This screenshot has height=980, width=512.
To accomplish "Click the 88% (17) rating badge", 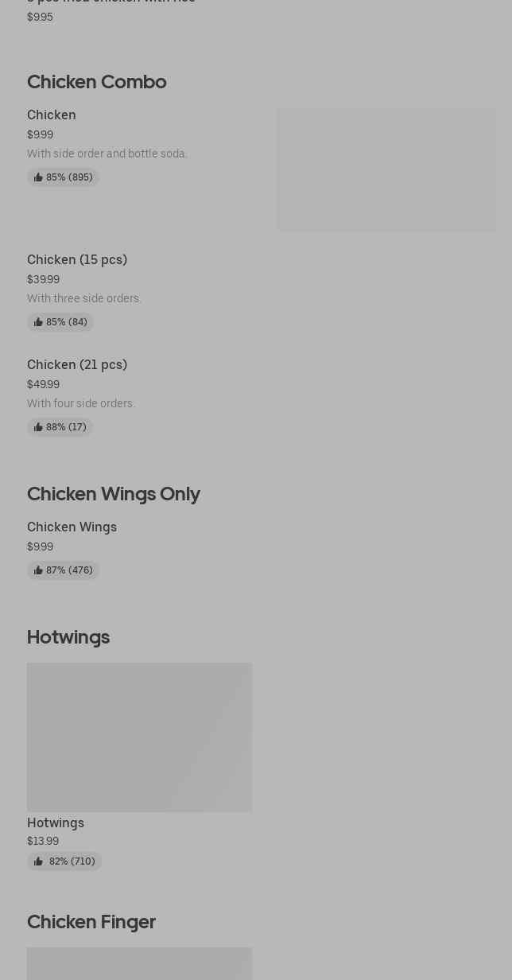I will tap(60, 427).
